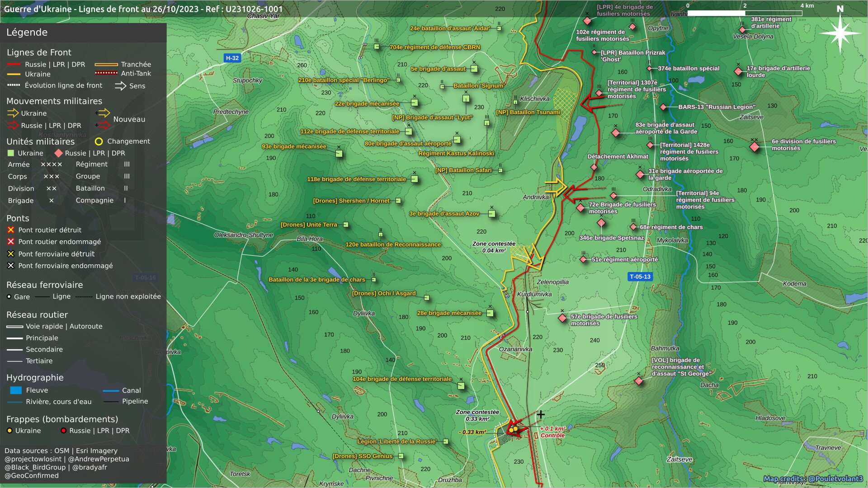This screenshot has width=868, height=488.
Task: Click the Pont ferroviaire endommagé legend icon
Action: click(x=11, y=266)
